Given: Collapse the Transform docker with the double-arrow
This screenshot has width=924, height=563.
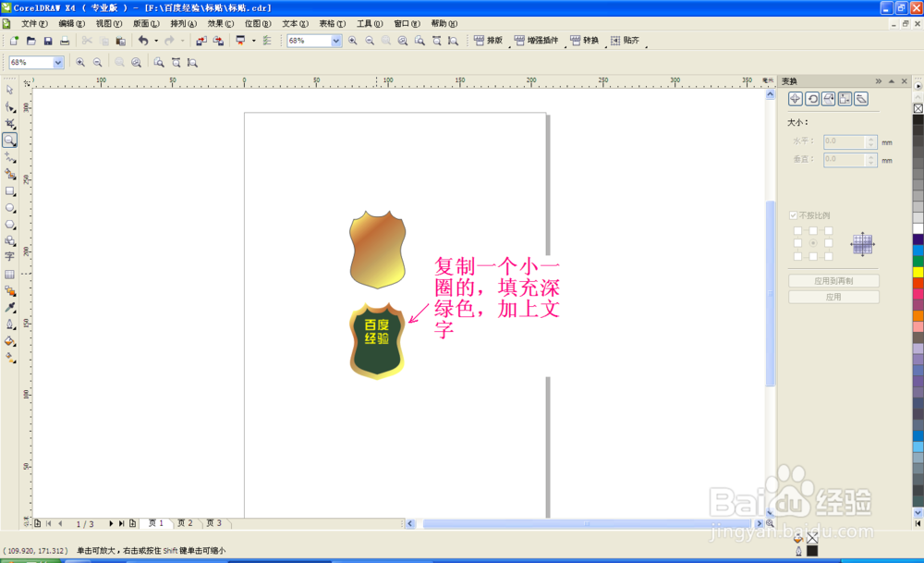Looking at the screenshot, I should click(878, 81).
